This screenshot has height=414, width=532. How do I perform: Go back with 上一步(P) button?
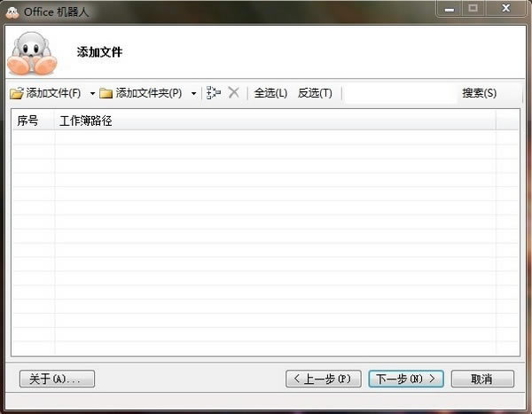324,379
